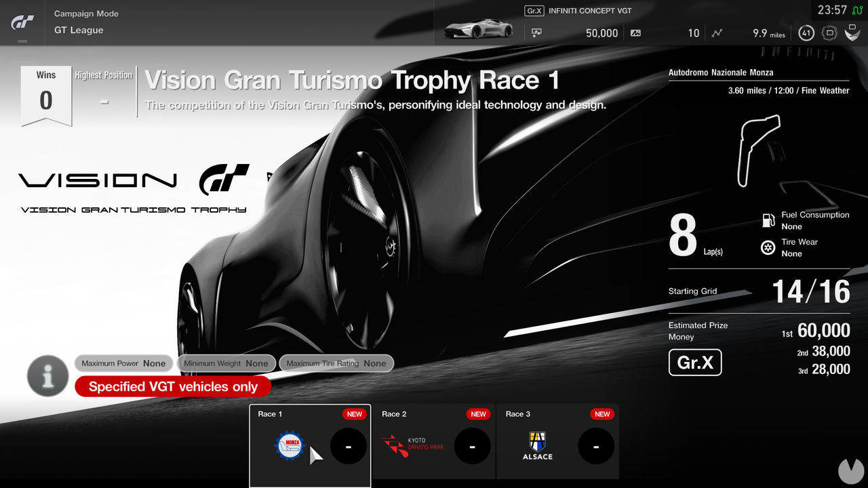
Task: Click the tire wear wheel icon
Action: click(768, 247)
